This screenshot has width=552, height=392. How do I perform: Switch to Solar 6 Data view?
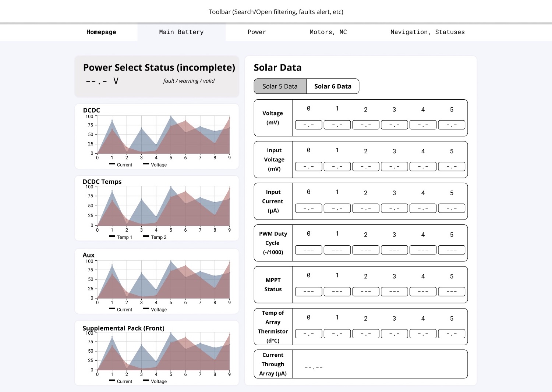(x=333, y=86)
